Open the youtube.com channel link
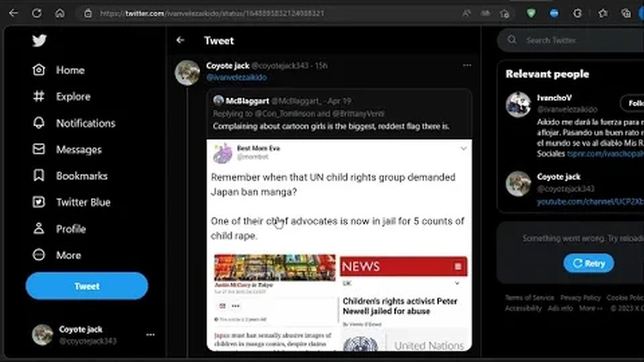The height and width of the screenshot is (362, 644). (590, 202)
